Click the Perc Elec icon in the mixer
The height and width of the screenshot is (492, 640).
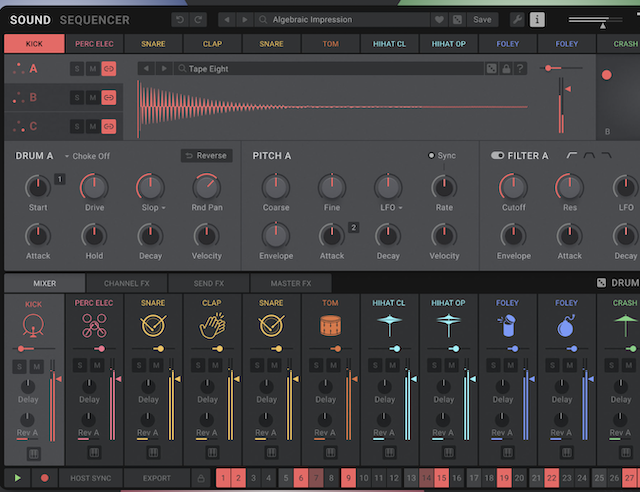point(94,325)
